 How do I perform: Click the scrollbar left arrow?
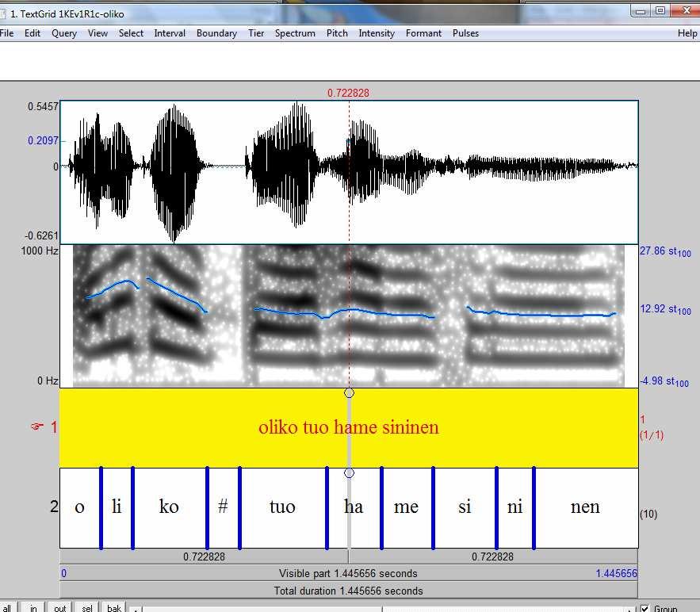click(x=136, y=610)
